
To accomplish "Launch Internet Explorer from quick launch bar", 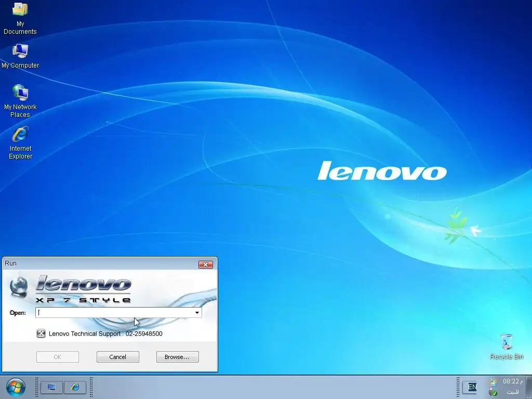I will (x=75, y=387).
